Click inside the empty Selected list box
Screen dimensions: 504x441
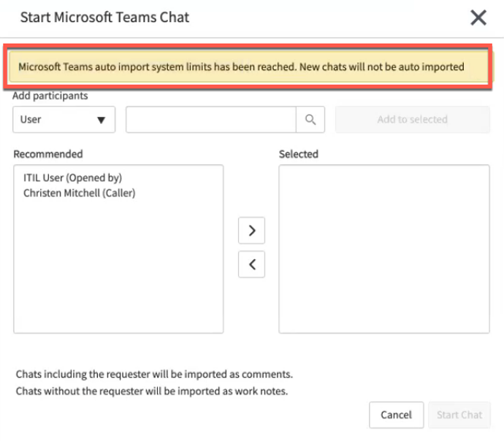384,249
